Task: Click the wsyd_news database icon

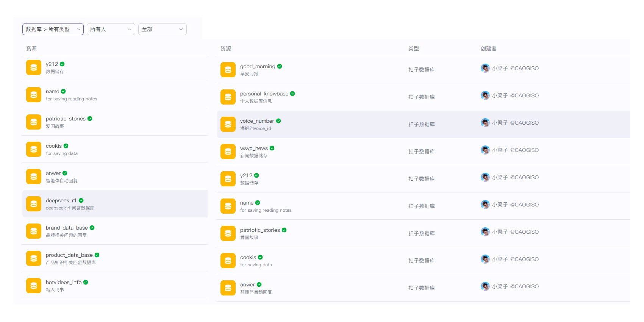Action: pos(228,152)
